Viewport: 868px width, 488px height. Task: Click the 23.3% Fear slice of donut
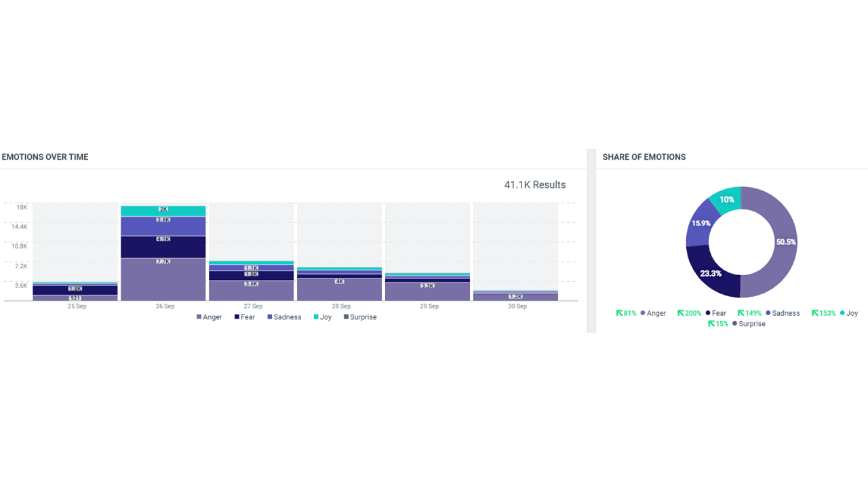711,273
